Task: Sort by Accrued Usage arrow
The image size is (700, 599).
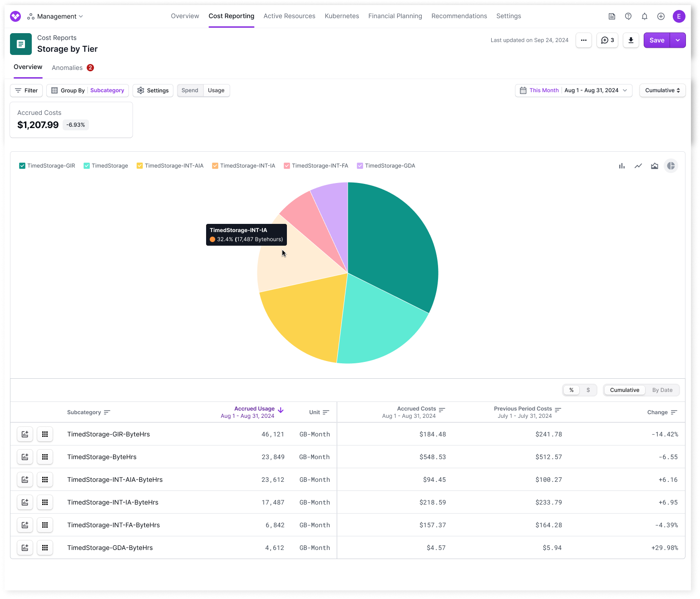Action: [x=281, y=410]
